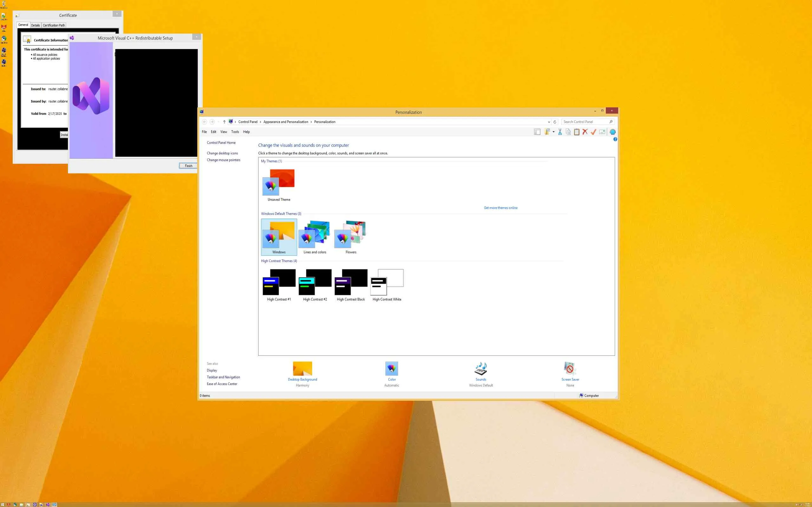Image resolution: width=812 pixels, height=507 pixels.
Task: Click the Paste clipboard toolbar icon
Action: click(x=576, y=132)
